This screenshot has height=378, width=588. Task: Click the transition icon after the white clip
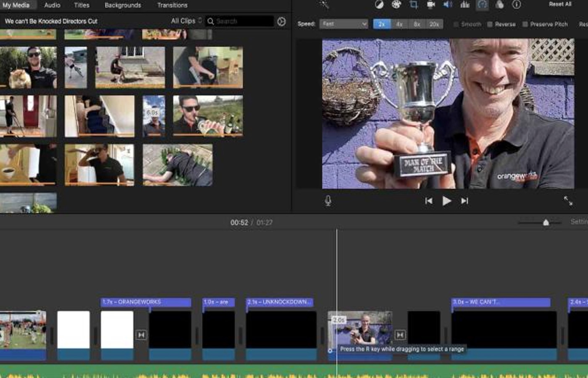(x=141, y=335)
